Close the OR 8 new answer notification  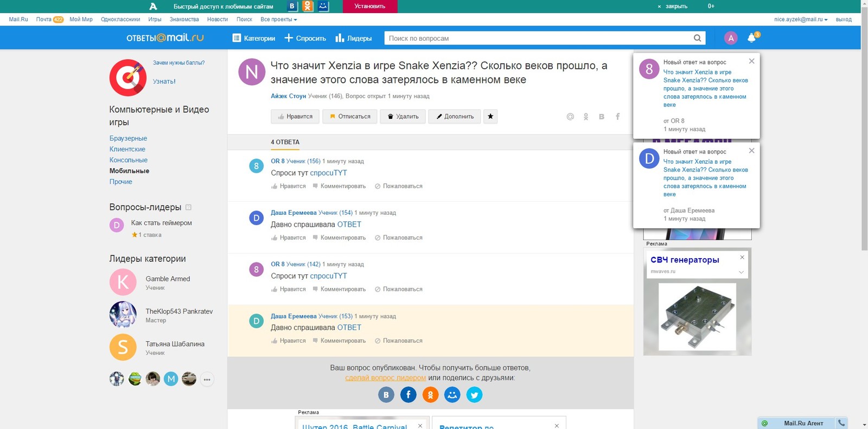tap(751, 61)
